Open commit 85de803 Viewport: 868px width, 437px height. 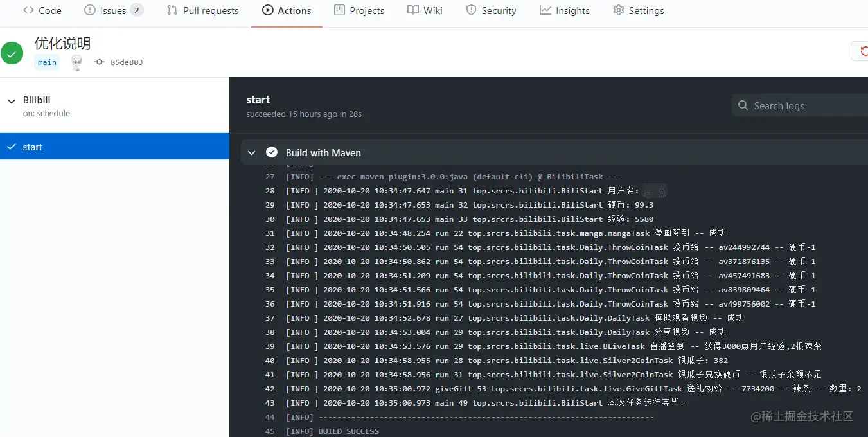coord(127,62)
